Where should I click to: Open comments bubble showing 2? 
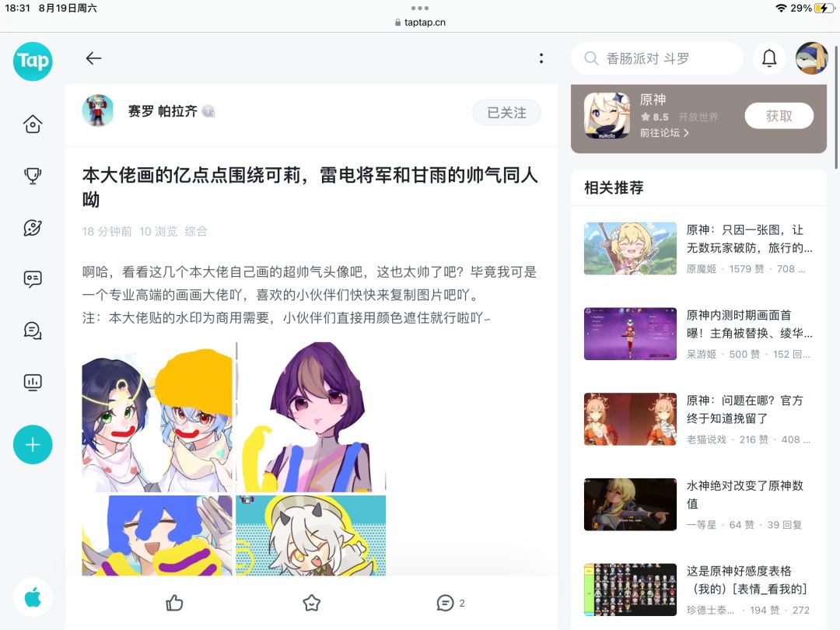pos(450,604)
